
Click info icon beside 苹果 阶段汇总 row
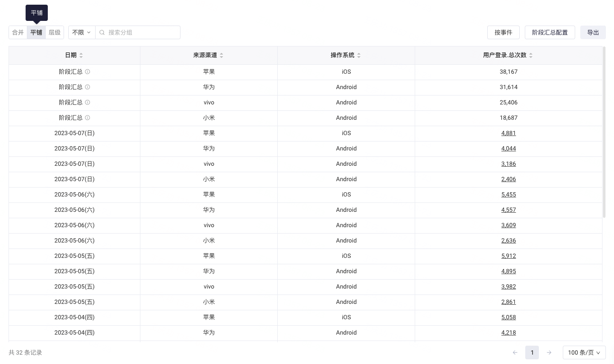coord(87,72)
